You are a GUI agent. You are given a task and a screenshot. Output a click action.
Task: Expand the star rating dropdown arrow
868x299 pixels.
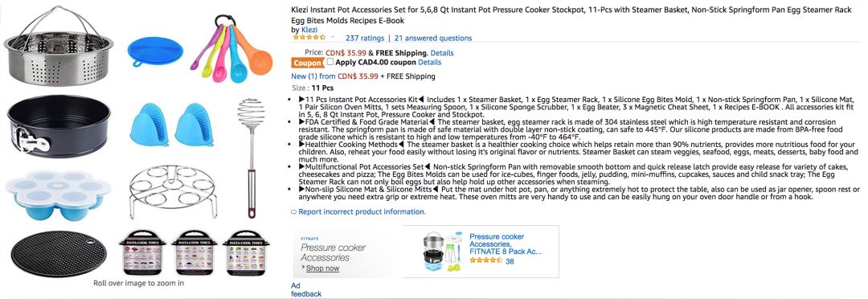point(333,38)
